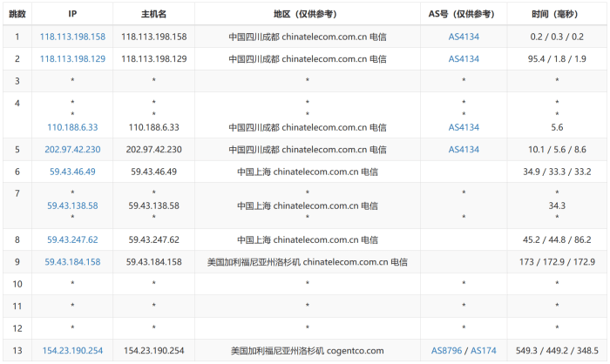The width and height of the screenshot is (610, 364).
Task: Click the 跳数 column header
Action: tap(17, 14)
